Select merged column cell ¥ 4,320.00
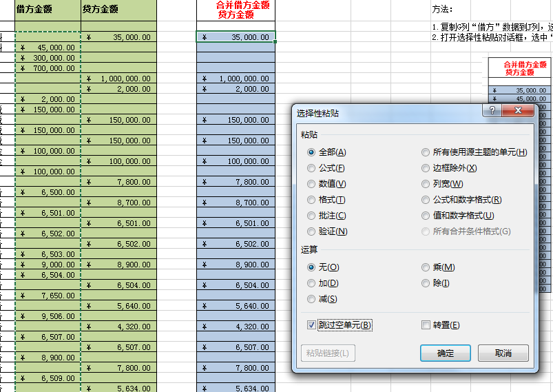 (x=236, y=327)
